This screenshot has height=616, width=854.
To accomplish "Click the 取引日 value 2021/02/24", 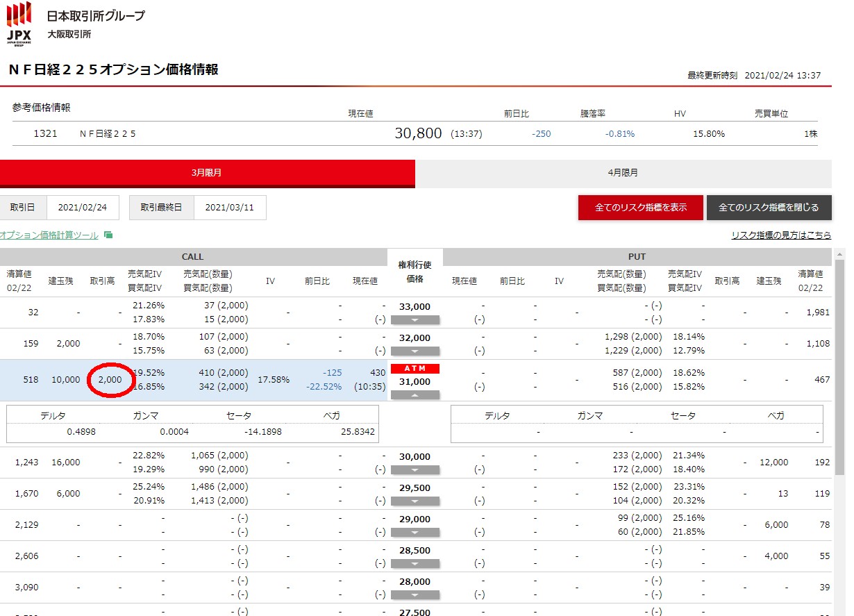I will click(x=83, y=208).
